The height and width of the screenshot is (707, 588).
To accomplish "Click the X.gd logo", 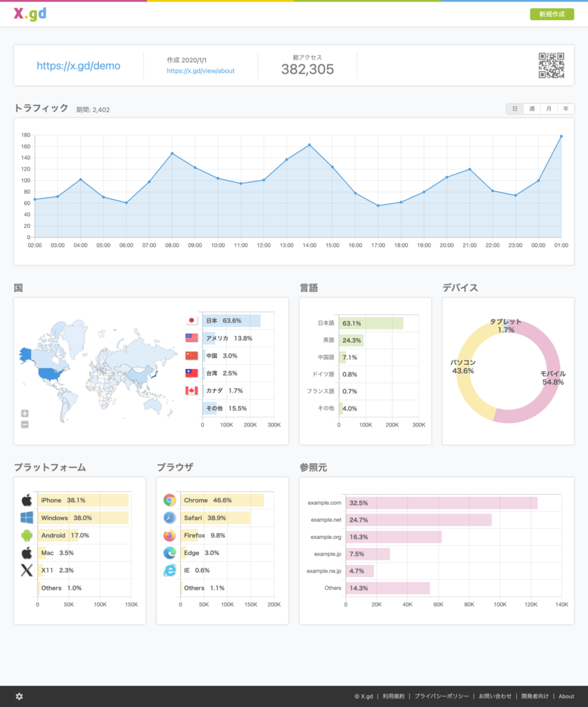I will 29,15.
